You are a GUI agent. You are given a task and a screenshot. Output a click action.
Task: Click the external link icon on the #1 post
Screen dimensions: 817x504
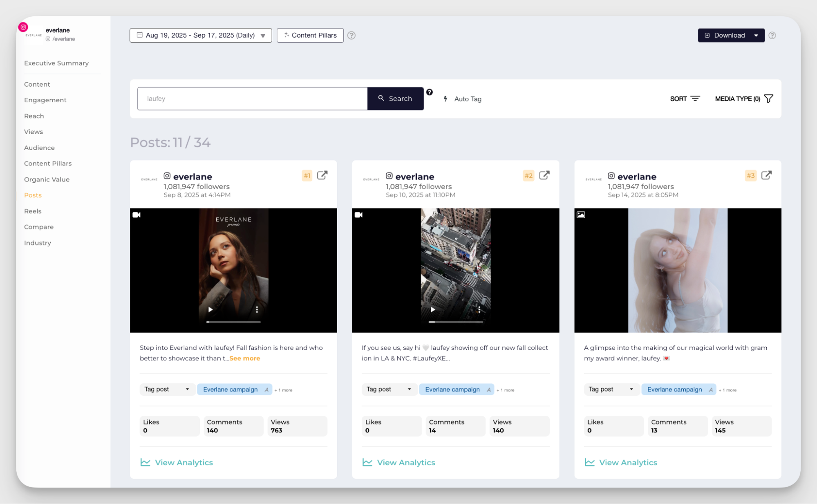[322, 175]
